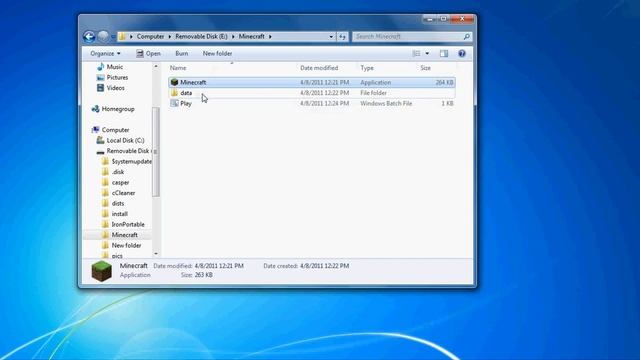The height and width of the screenshot is (360, 640).
Task: Select the Minecraft application file
Action: point(312,82)
